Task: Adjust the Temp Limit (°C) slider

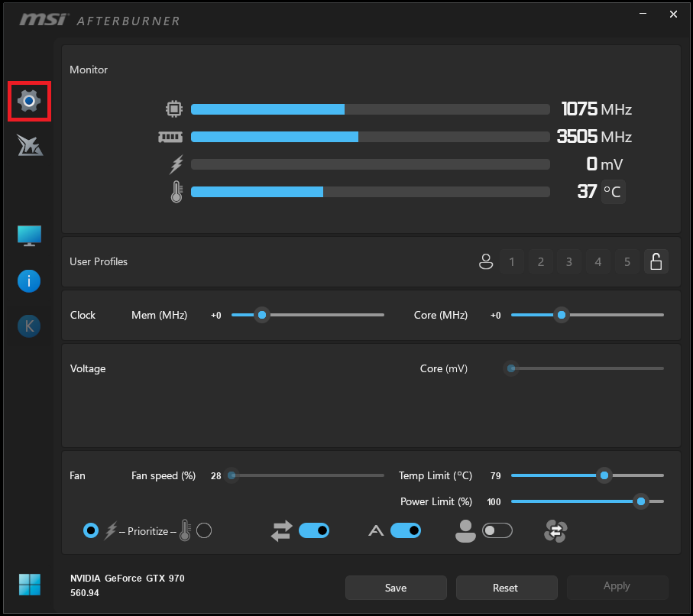Action: click(588, 475)
